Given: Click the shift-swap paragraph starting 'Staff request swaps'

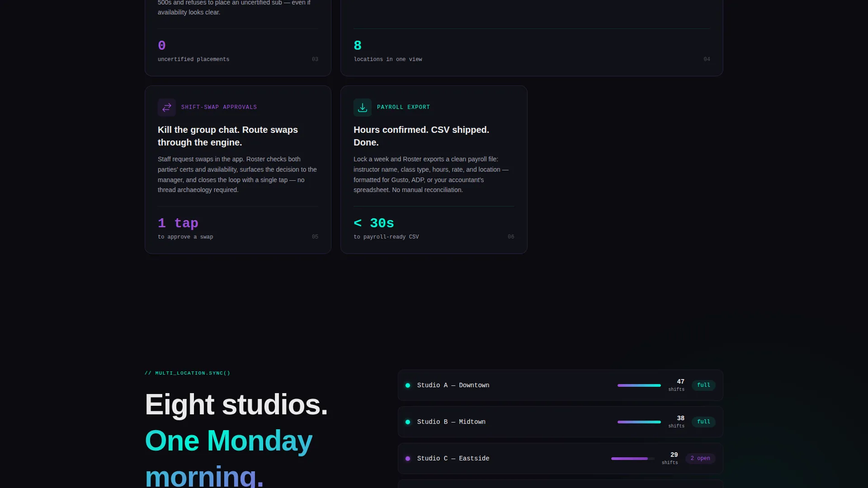Looking at the screenshot, I should click(x=237, y=175).
